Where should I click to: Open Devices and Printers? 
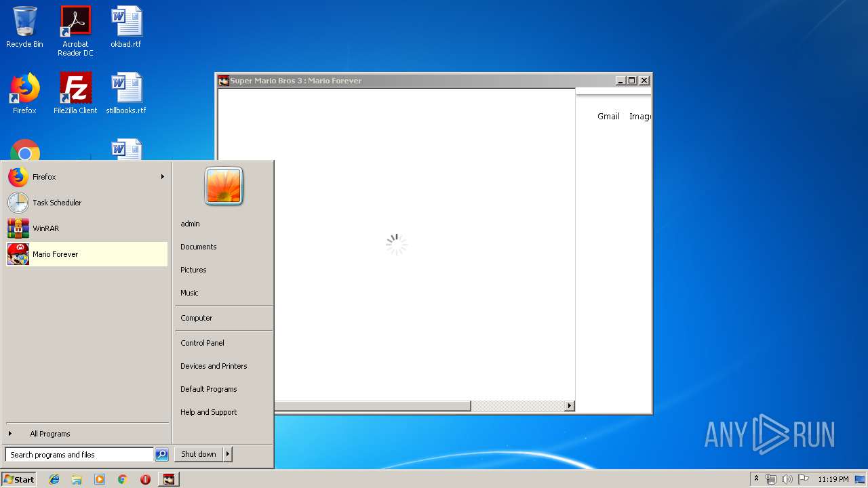pos(214,366)
